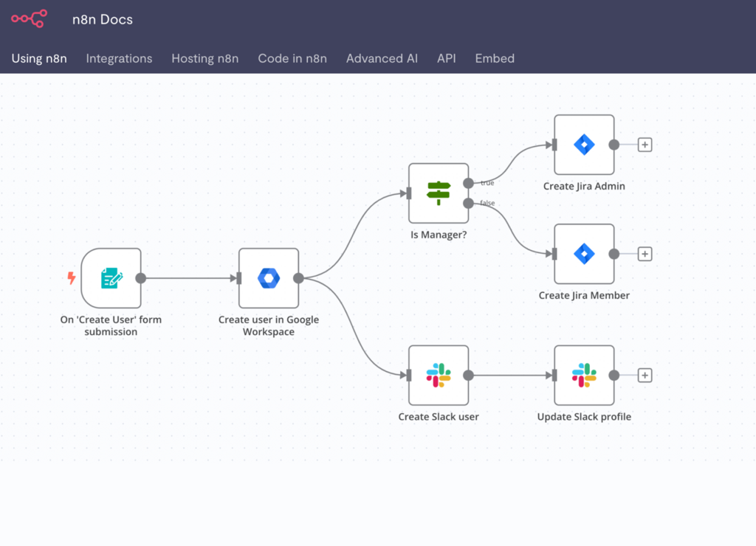Switch to Hosting n8n tab
Viewport: 756px width, 546px height.
tap(205, 58)
